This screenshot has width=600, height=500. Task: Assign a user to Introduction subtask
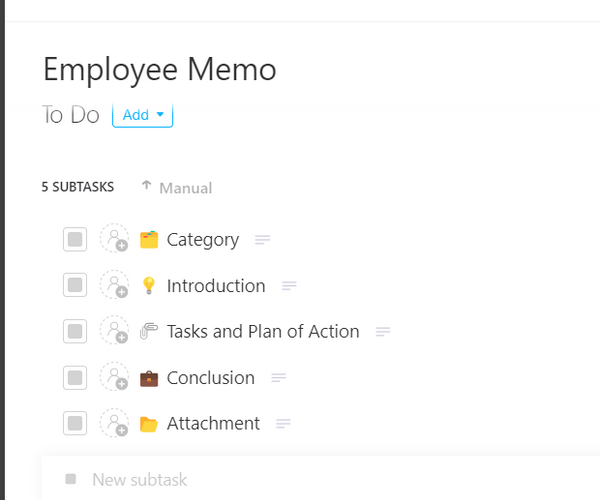(115, 285)
